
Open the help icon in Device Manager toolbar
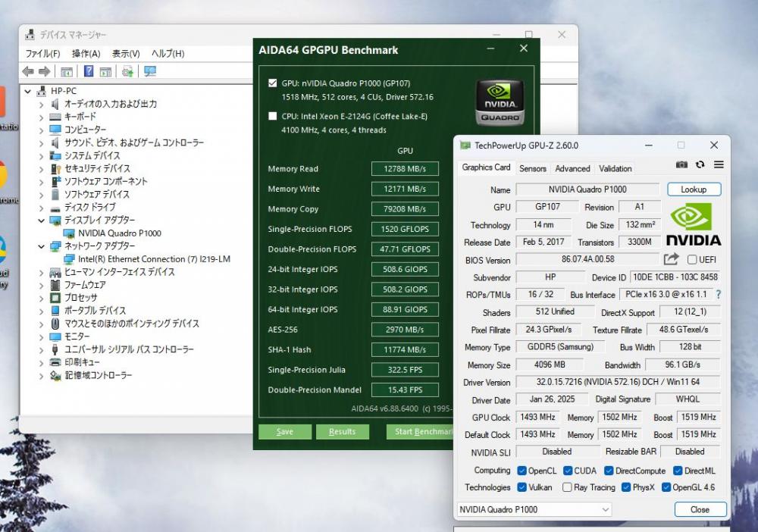tap(89, 71)
